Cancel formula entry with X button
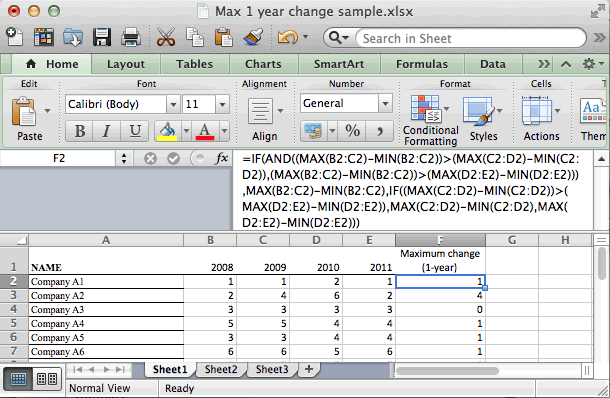Image resolution: width=610 pixels, height=398 pixels. (150, 159)
